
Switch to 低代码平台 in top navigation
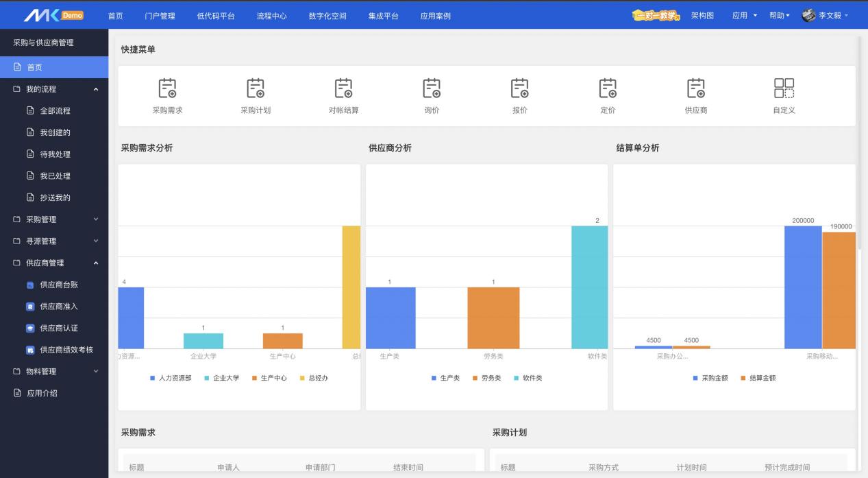tap(215, 16)
